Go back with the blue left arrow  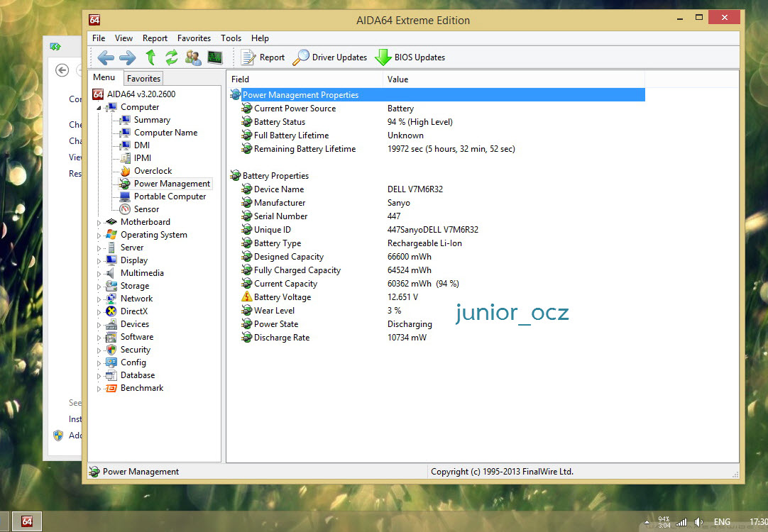coord(106,57)
